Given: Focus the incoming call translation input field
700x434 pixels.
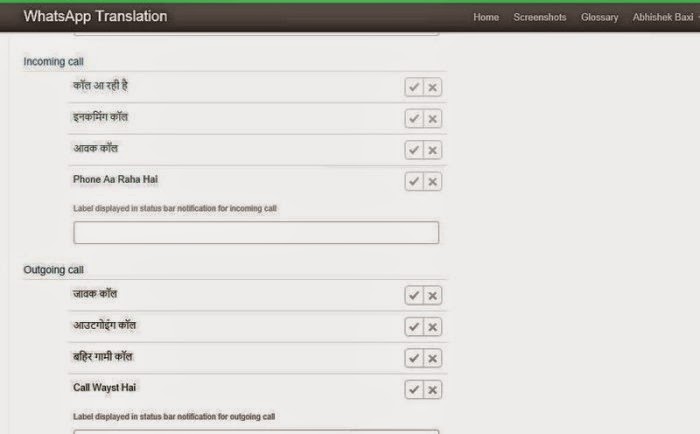Looking at the screenshot, I should 256,232.
